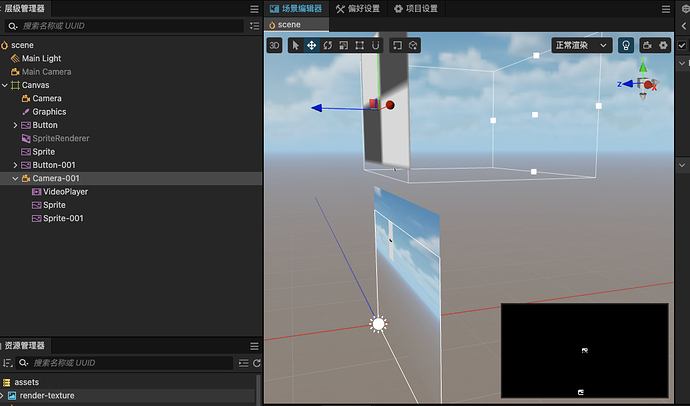This screenshot has height=406, width=690.
Task: Select the Sprite node below SpriteRenderer
Action: coord(44,152)
